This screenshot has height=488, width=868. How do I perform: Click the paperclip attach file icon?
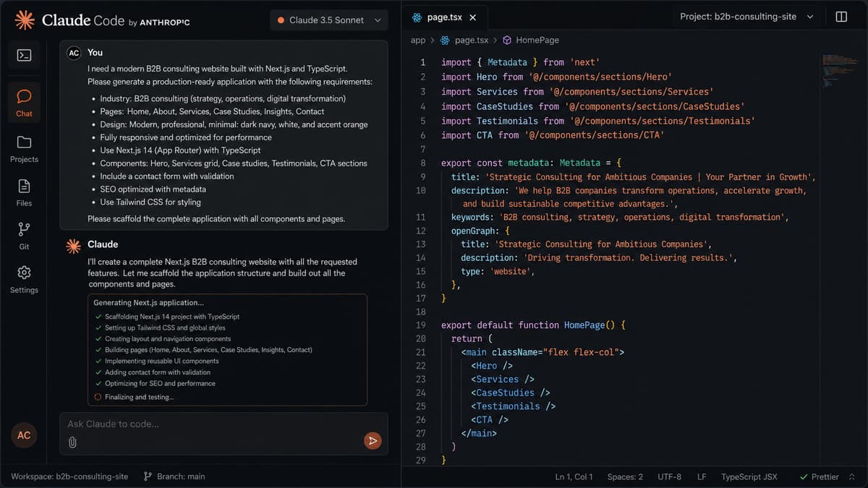tap(72, 442)
